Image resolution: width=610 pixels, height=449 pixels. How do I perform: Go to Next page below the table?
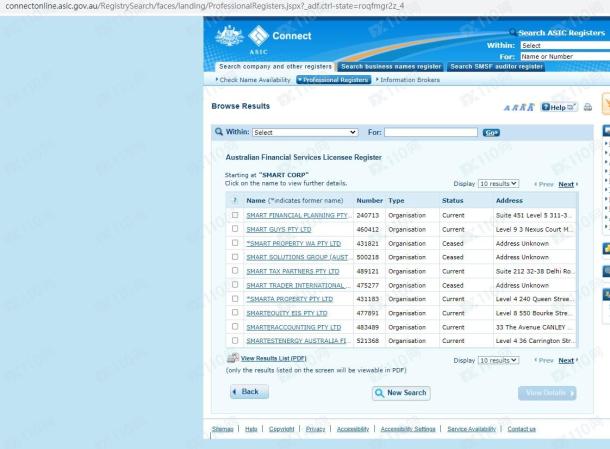[x=566, y=361]
